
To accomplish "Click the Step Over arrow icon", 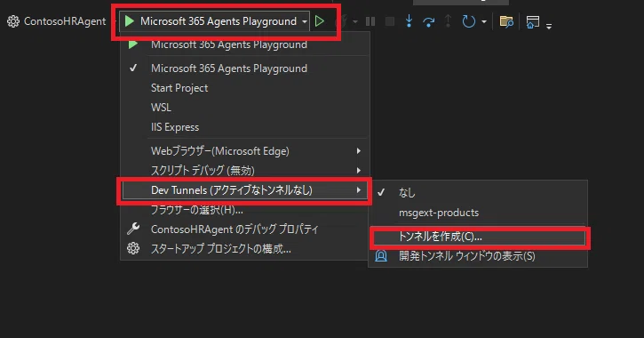I will tap(428, 21).
